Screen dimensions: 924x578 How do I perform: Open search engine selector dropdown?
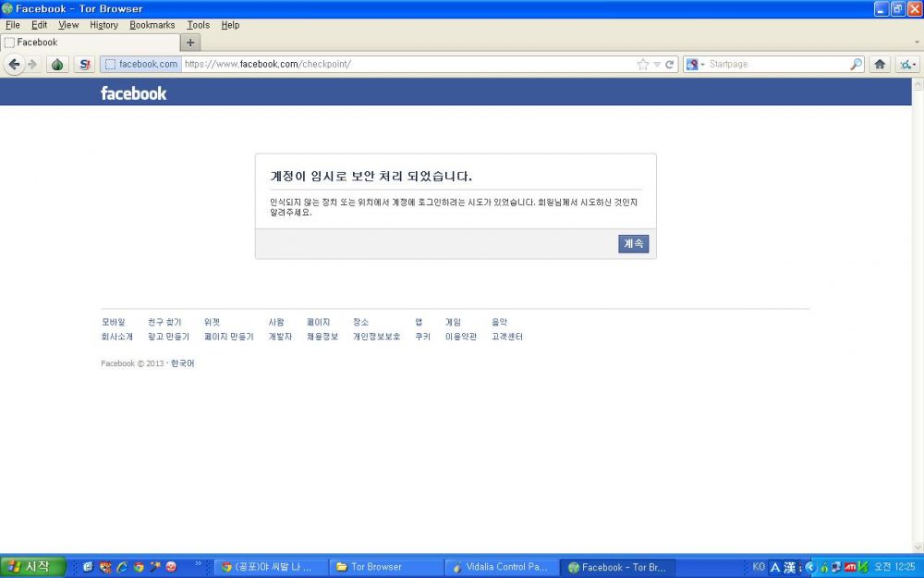696,65
